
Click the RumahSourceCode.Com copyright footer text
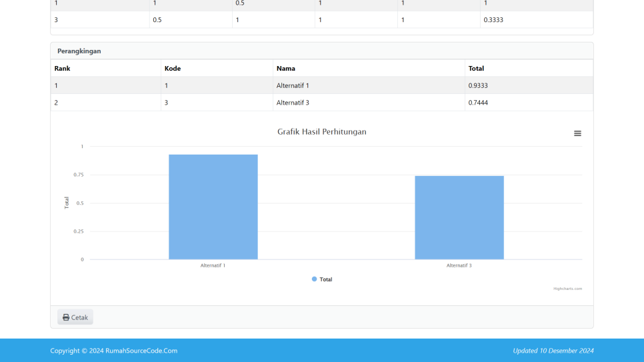point(113,351)
